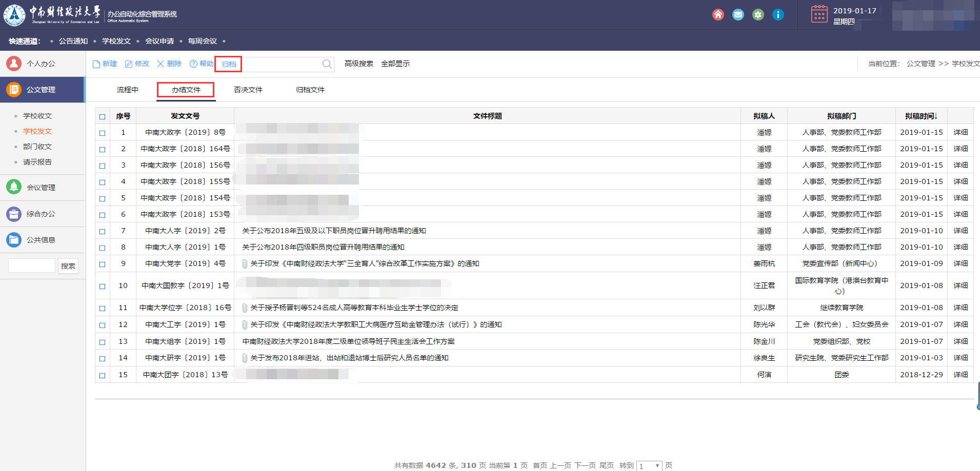
Task: Click the 高级搜索 advanced search link
Action: click(358, 64)
